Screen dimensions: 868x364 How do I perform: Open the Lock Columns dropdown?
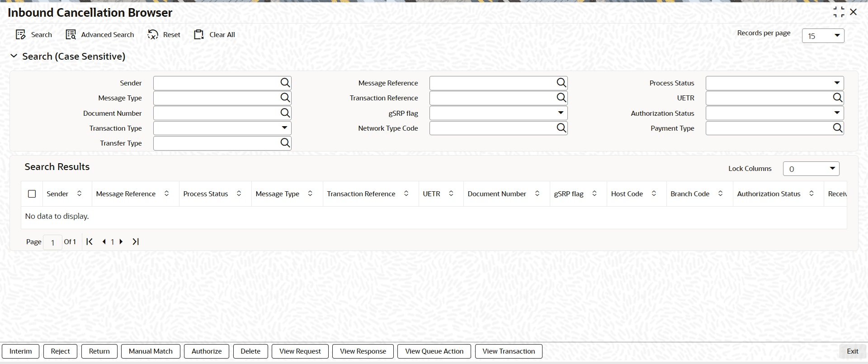[x=811, y=169]
